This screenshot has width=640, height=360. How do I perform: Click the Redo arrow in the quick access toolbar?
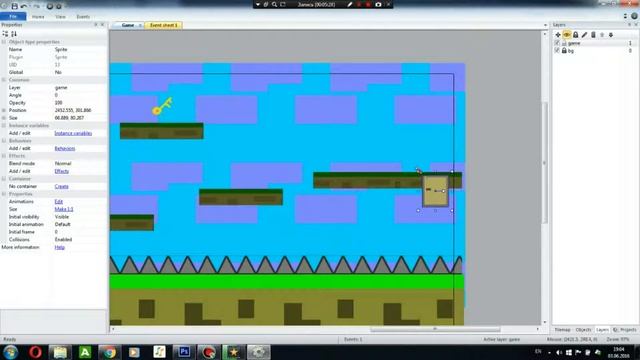[x=36, y=6]
